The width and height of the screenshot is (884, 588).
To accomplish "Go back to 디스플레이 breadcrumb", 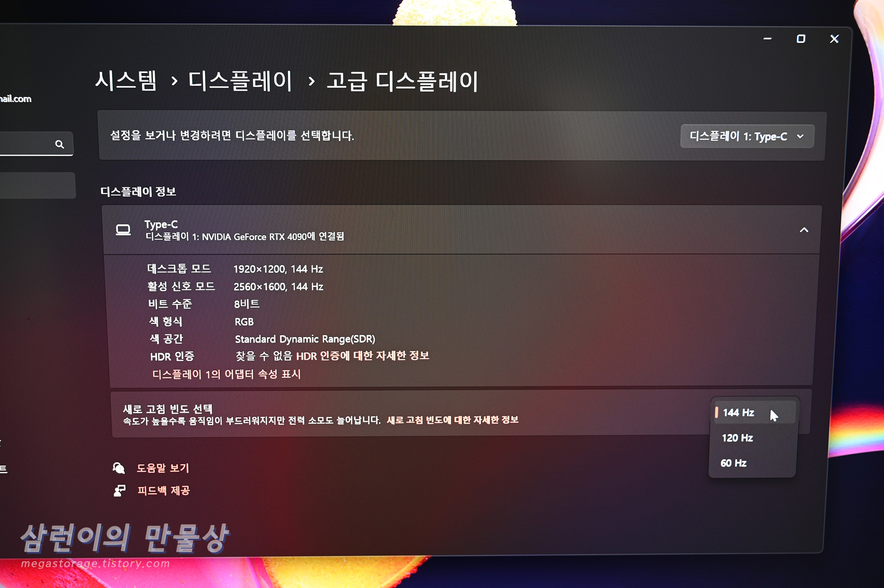I will coord(240,81).
